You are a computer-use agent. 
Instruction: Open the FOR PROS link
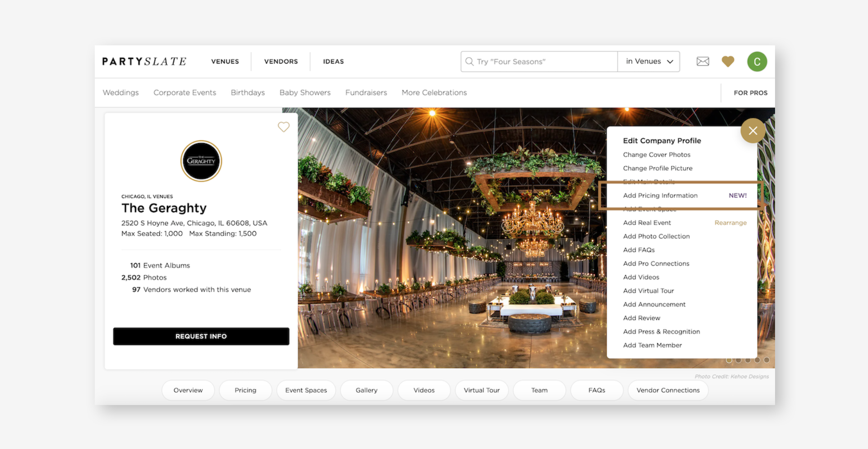pos(750,93)
